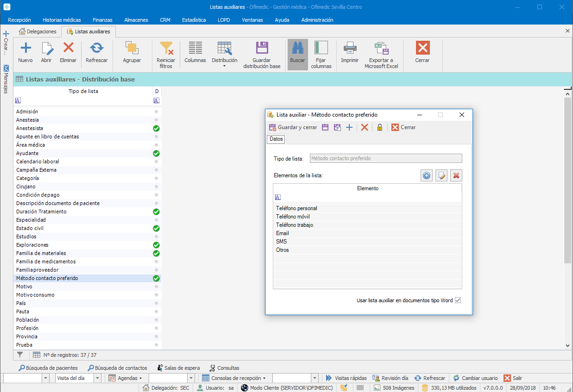
Task: Select the 'Teléfono móvil' list element
Action: 293,217
